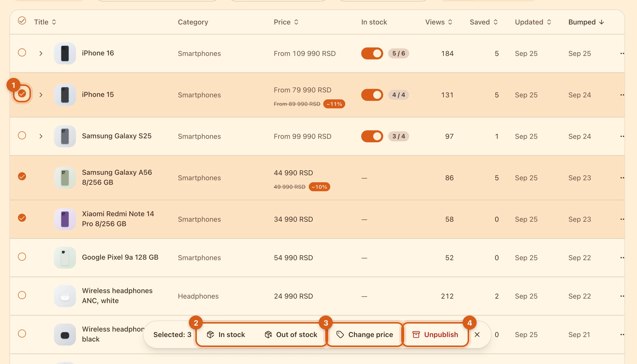Expand the iPhone 15 variants chevron
637x364 pixels.
[x=41, y=95]
